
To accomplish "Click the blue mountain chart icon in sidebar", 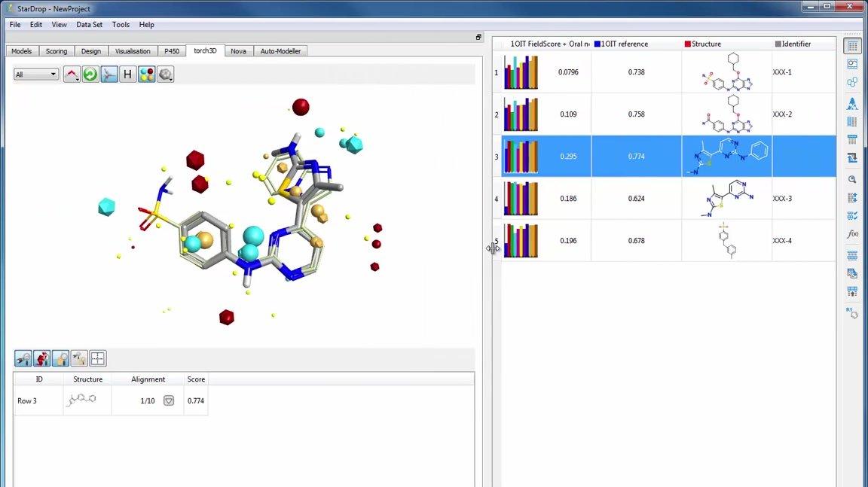I will pyautogui.click(x=852, y=102).
